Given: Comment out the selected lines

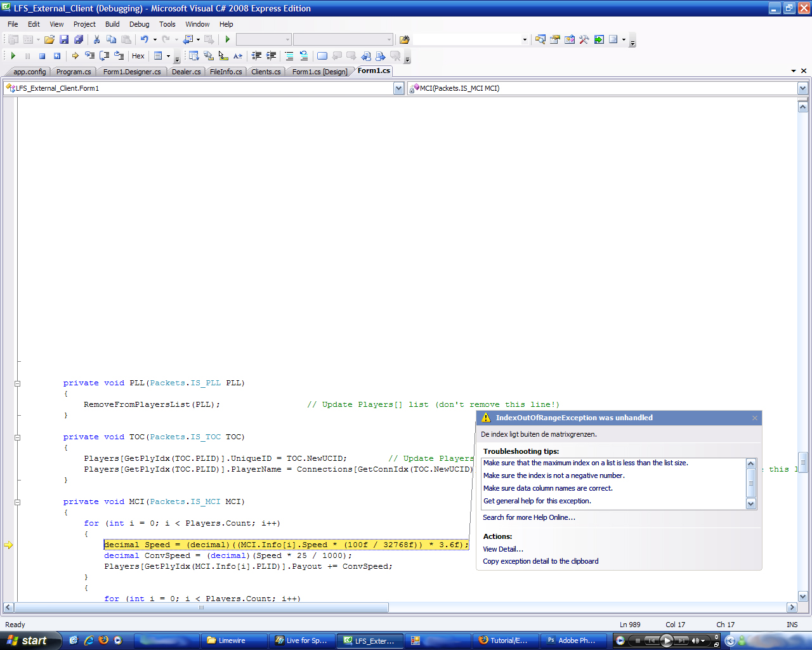Looking at the screenshot, I should tap(289, 56).
